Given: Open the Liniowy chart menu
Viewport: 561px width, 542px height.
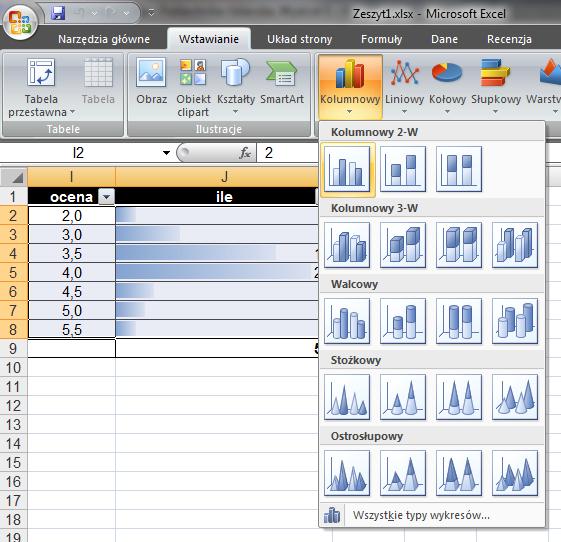Looking at the screenshot, I should (x=404, y=87).
